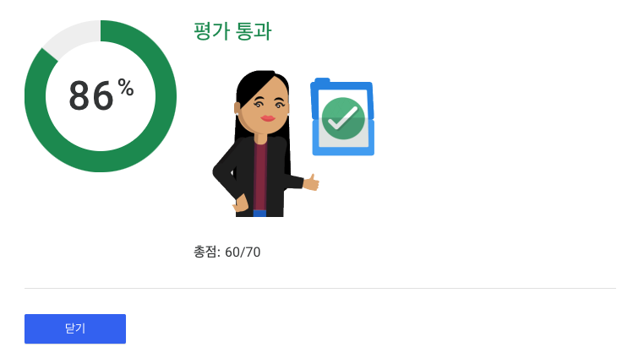644x358 pixels.
Task: Click the woman's hand on hip
Action: pyautogui.click(x=240, y=203)
